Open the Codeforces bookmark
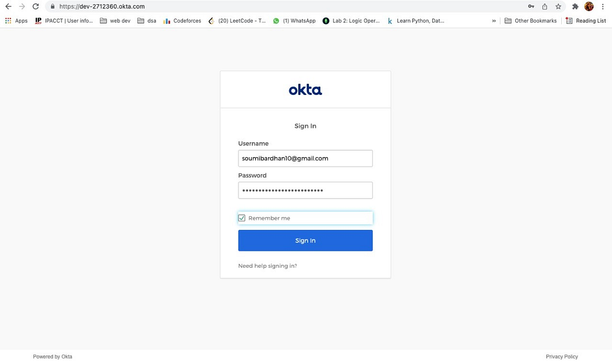The height and width of the screenshot is (364, 612). tap(182, 21)
